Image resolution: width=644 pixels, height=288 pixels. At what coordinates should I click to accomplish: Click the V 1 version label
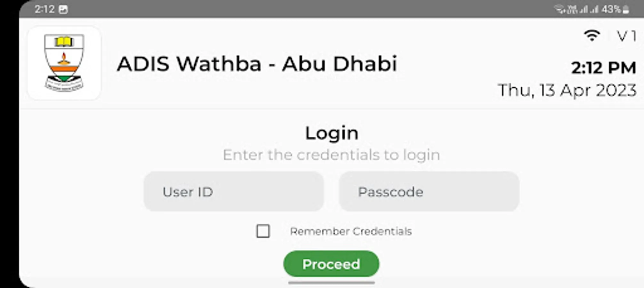click(x=626, y=36)
